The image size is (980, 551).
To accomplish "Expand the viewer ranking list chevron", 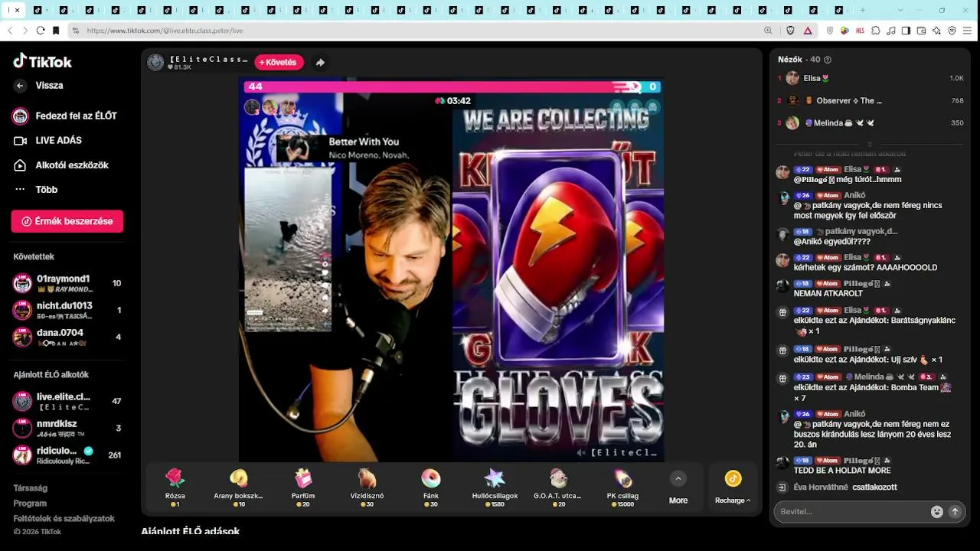I will tap(870, 145).
